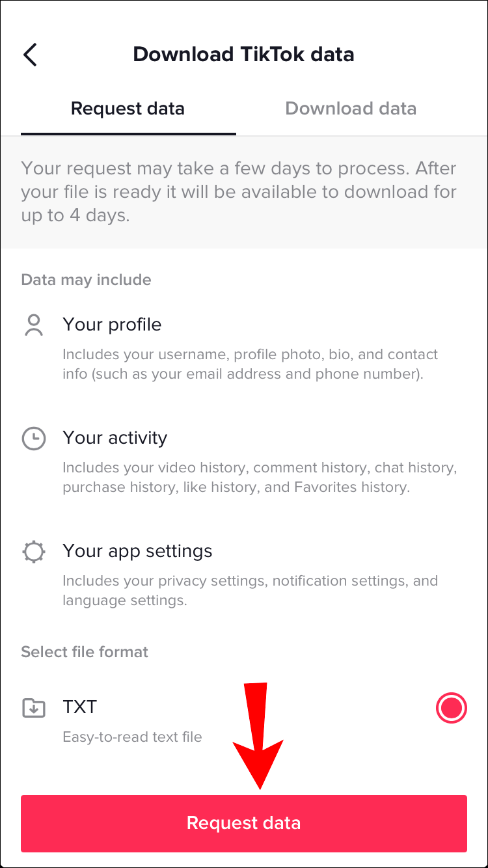Click the activity description about video history
This screenshot has height=868, width=488.
pyautogui.click(x=260, y=478)
